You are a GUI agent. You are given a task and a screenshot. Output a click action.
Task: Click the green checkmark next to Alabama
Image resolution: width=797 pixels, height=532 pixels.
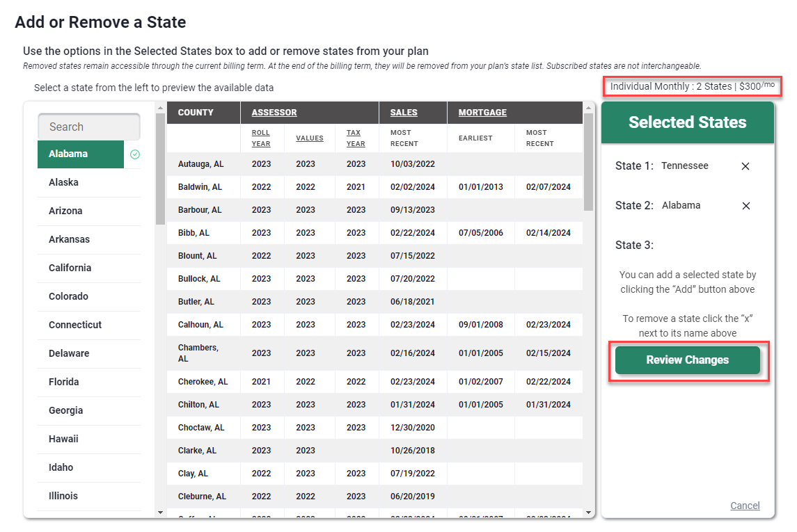tap(135, 154)
